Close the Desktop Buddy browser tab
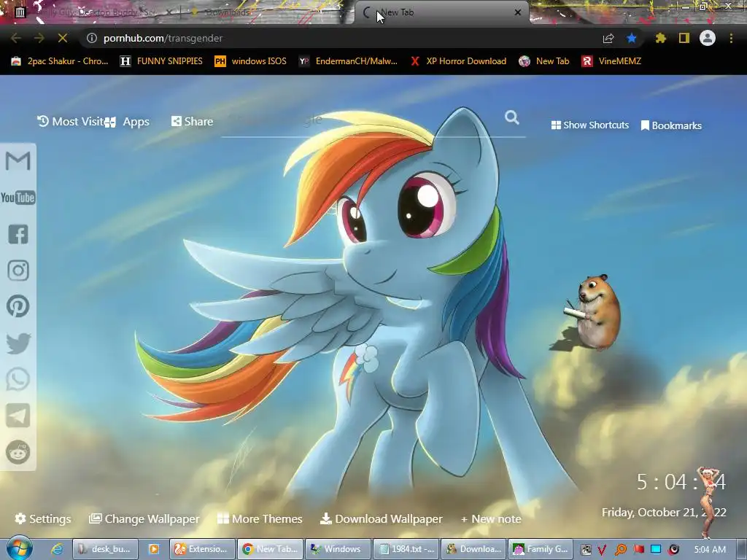 [x=169, y=12]
